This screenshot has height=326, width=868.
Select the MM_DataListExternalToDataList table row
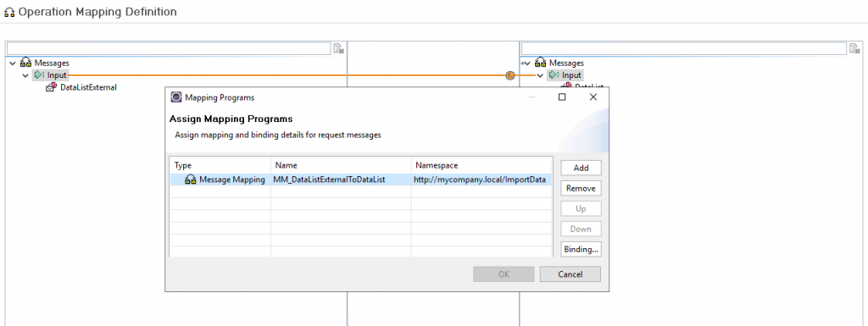tap(361, 180)
